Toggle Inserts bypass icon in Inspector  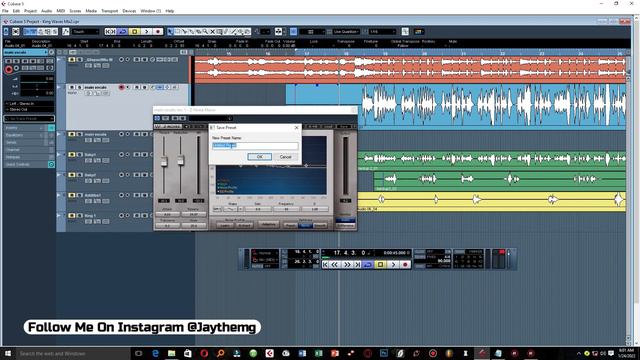pyautogui.click(x=51, y=128)
